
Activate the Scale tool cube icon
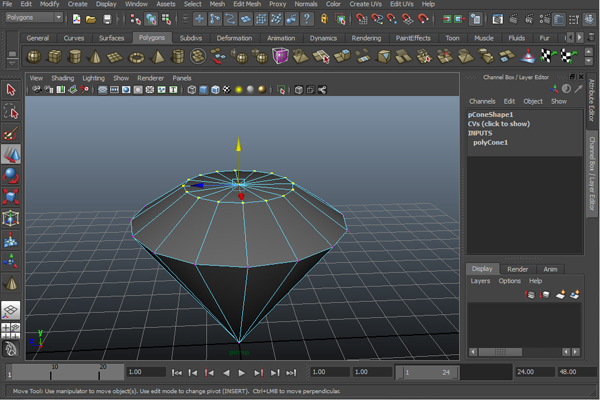coord(11,197)
